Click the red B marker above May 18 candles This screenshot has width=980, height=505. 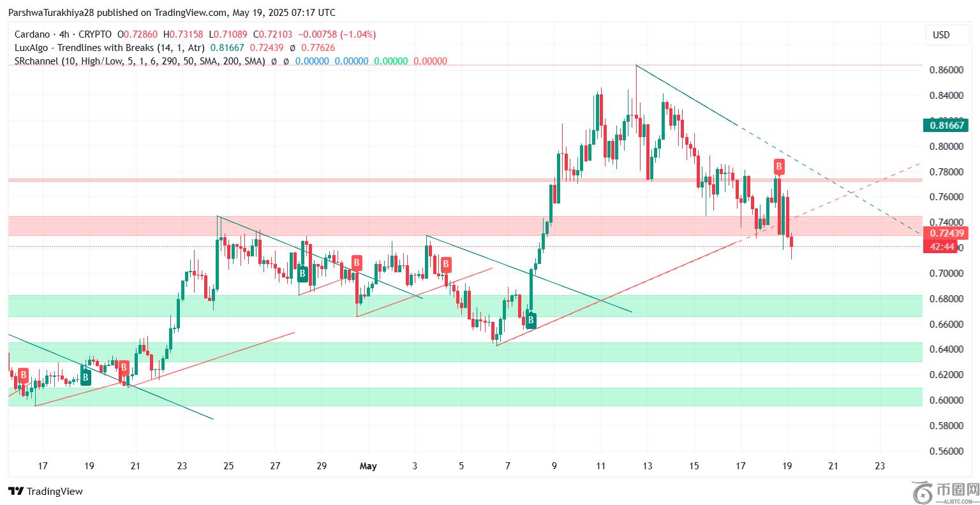778,168
